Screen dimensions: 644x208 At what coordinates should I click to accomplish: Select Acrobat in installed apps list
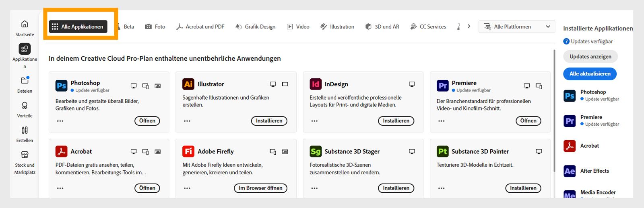pyautogui.click(x=582, y=146)
